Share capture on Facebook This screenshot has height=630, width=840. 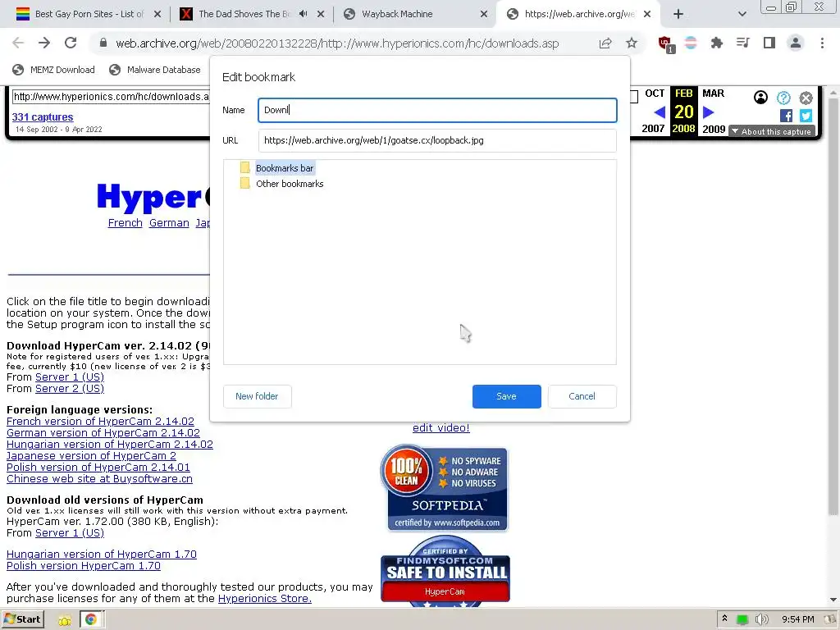786,115
